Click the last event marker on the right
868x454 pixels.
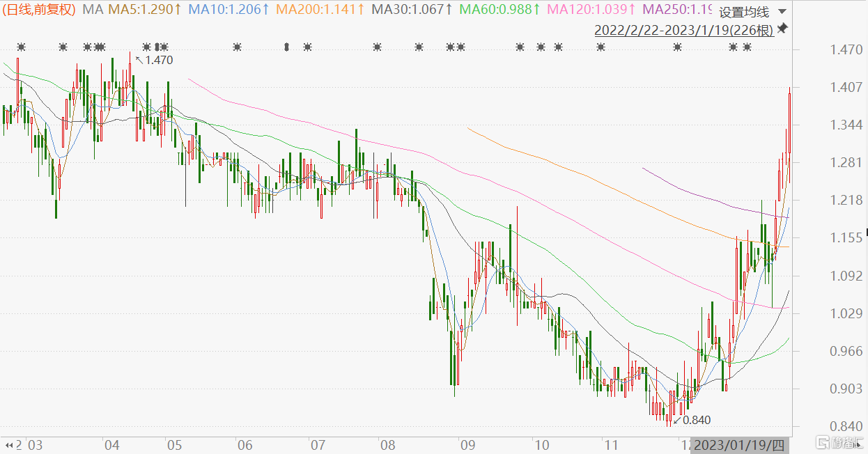click(747, 47)
